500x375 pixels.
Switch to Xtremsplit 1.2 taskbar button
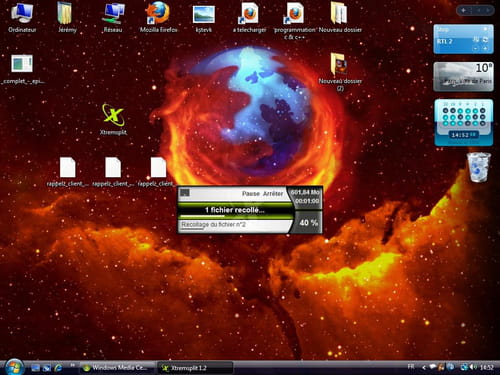(195, 368)
